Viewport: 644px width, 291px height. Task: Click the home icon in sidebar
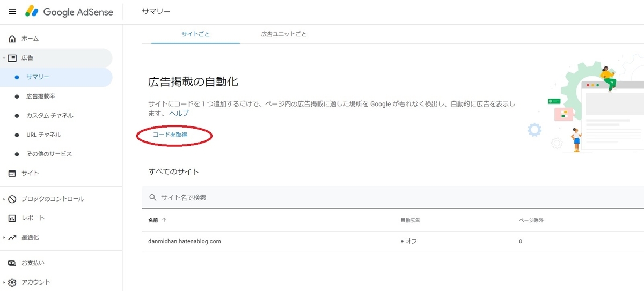(12, 39)
